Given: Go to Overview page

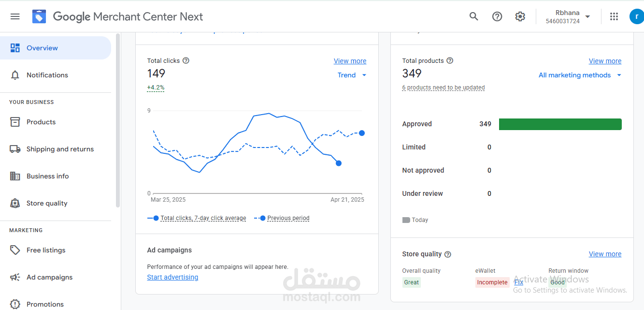Looking at the screenshot, I should tap(56, 48).
